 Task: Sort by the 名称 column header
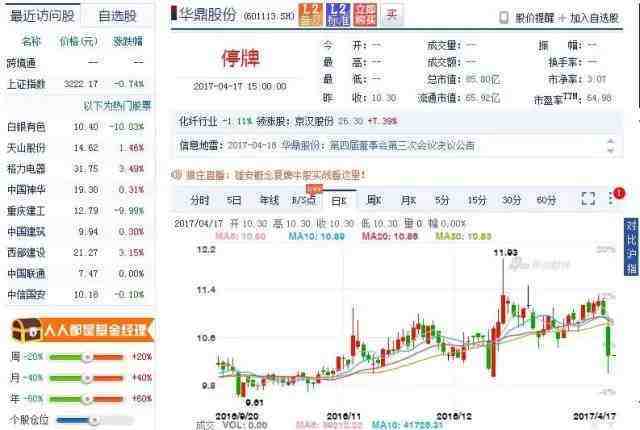(31, 41)
